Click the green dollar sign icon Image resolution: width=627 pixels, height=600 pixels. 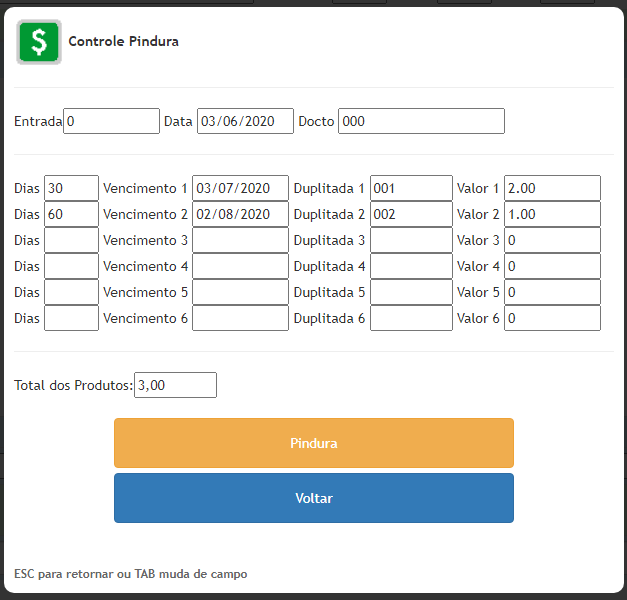click(x=39, y=42)
